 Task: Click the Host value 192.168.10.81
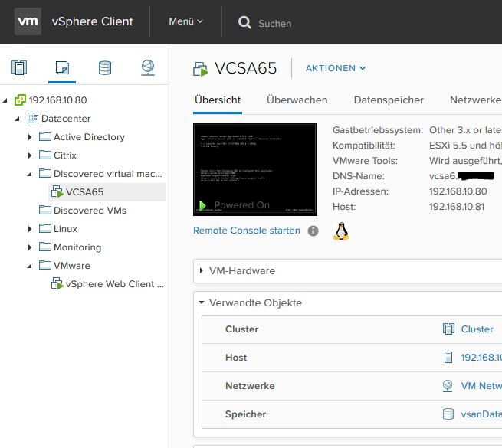[457, 207]
